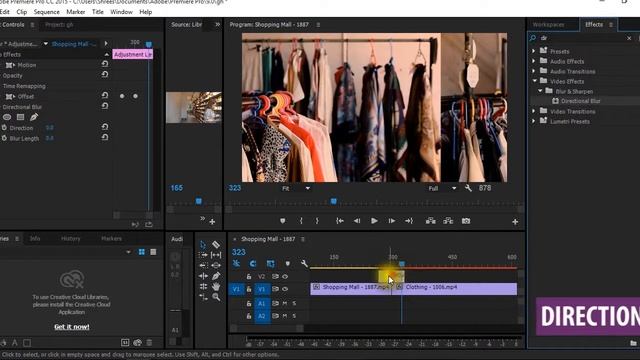Solo audio track A2
Viewport: 640px width, 360px height.
pyautogui.click(x=294, y=316)
